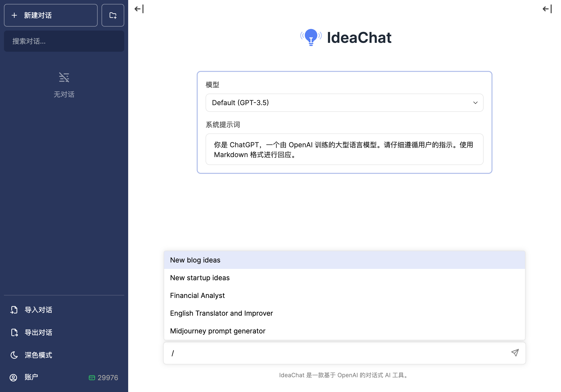Collapse the sidebar with the left arrow icon
The image size is (561, 392).
(139, 9)
